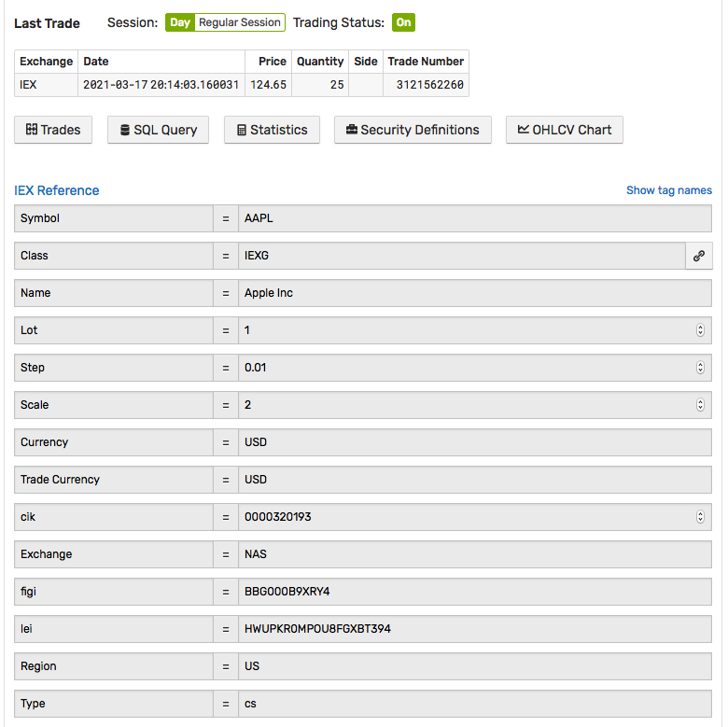Click the Type field containing cs
728x727 pixels.
tap(475, 704)
